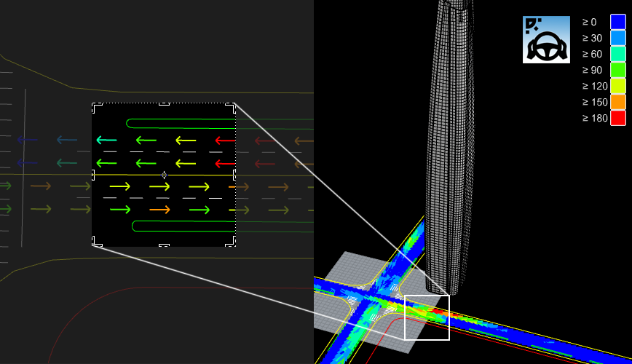Click the right-middle handle of the selection box
Image resolution: width=632 pixels, height=364 pixels.
coord(234,175)
